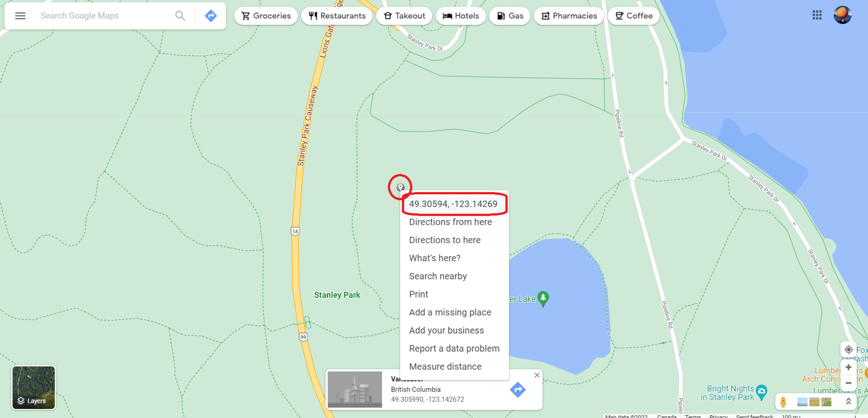Click Directions to here button
This screenshot has height=418, width=868.
(x=444, y=240)
